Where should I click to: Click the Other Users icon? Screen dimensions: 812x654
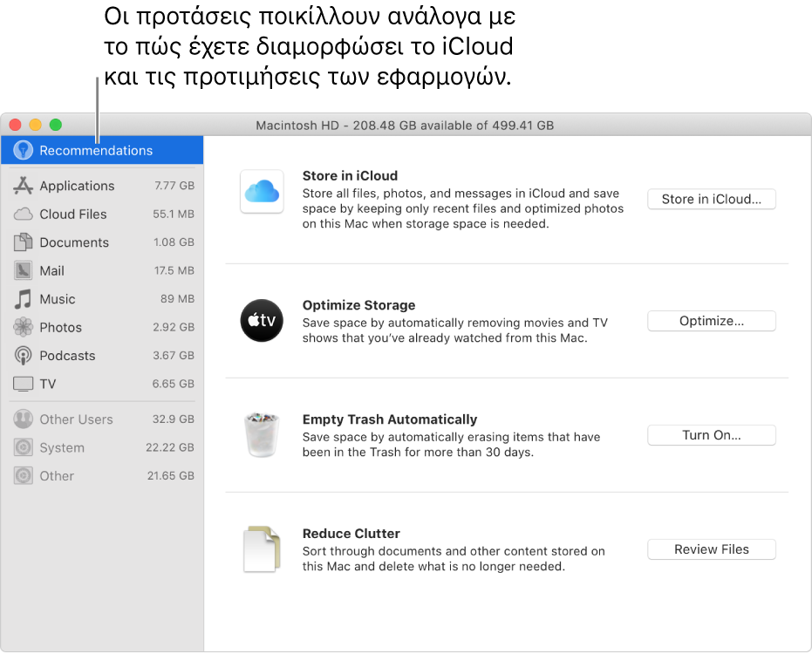(x=23, y=419)
